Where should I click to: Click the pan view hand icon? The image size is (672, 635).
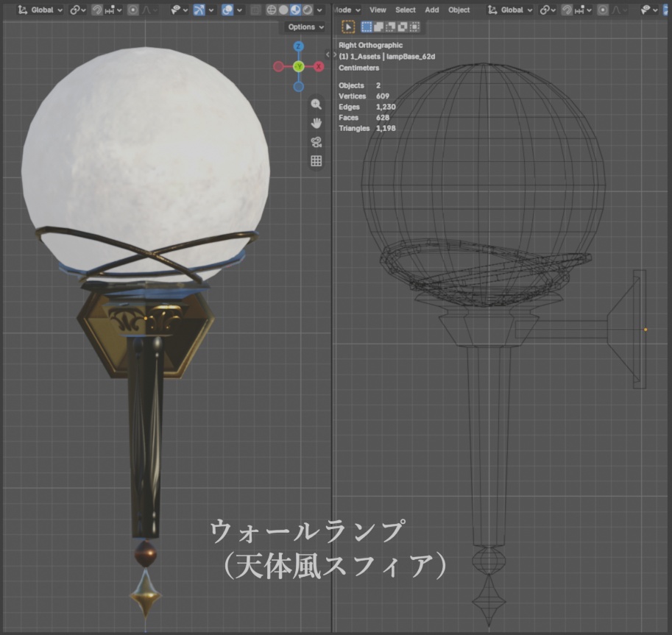coord(316,124)
